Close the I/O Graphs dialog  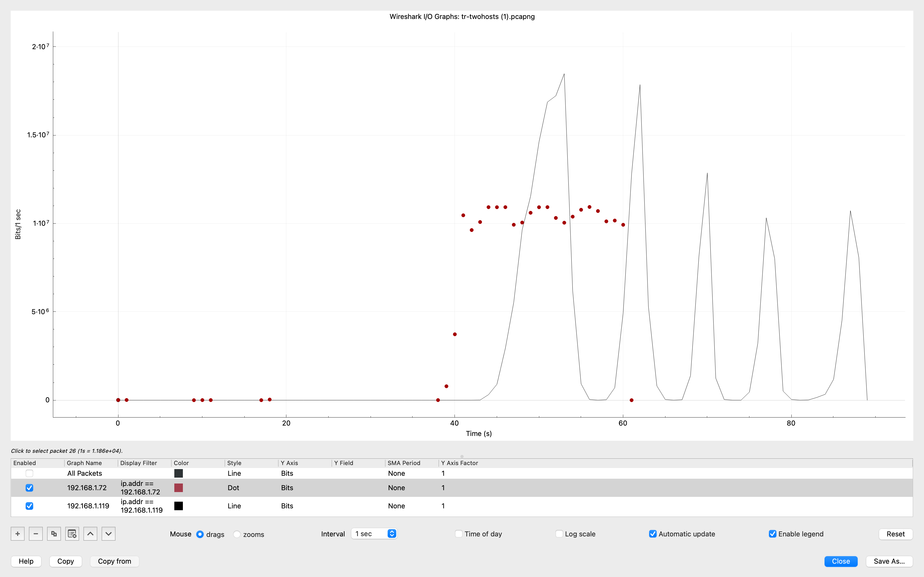click(x=841, y=561)
